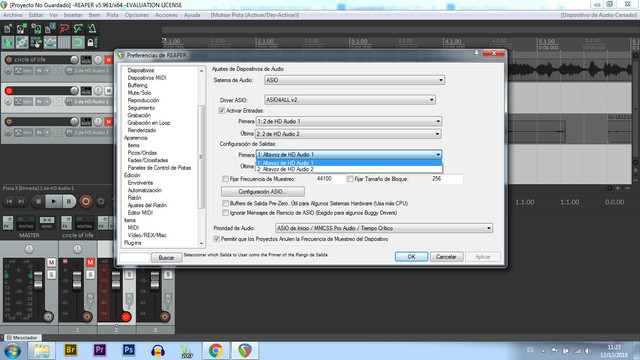Image resolution: width=640 pixels, height=360 pixels.
Task: Click the sample rate field showing 44100
Action: pos(330,179)
